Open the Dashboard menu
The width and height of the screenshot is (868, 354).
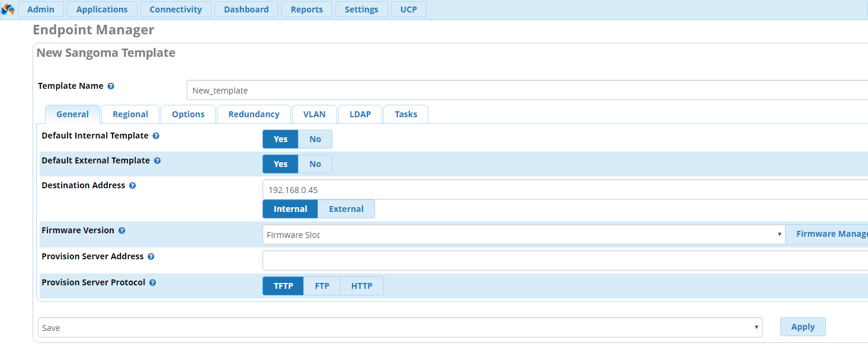point(246,9)
